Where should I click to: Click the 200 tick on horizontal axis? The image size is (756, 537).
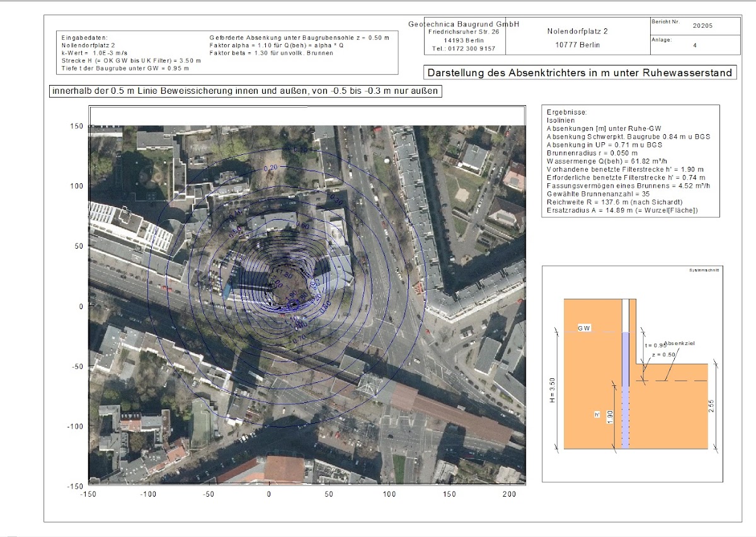coord(510,495)
